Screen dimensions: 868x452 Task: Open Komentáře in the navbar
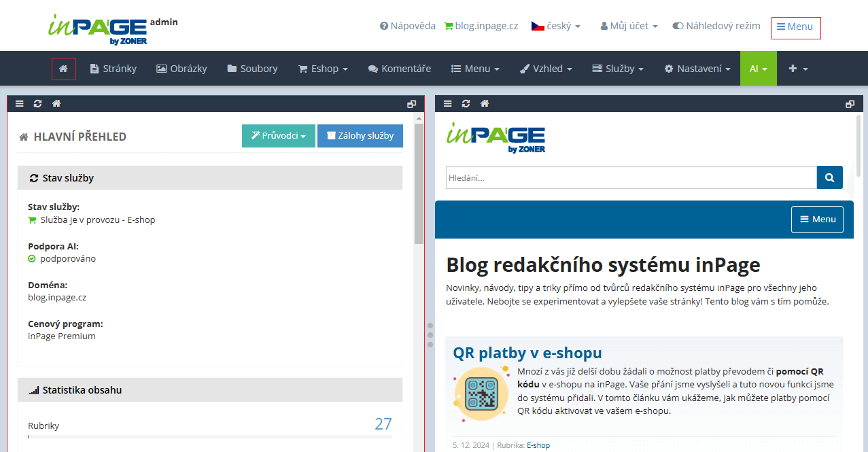point(400,69)
